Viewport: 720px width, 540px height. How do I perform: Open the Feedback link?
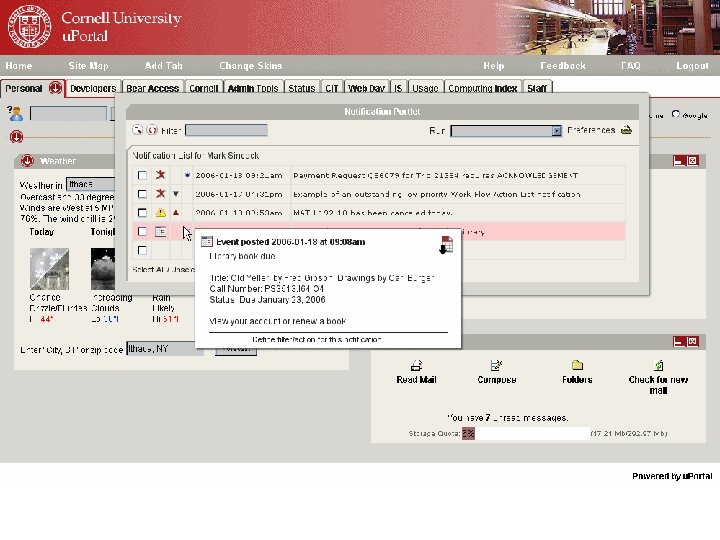click(x=562, y=66)
